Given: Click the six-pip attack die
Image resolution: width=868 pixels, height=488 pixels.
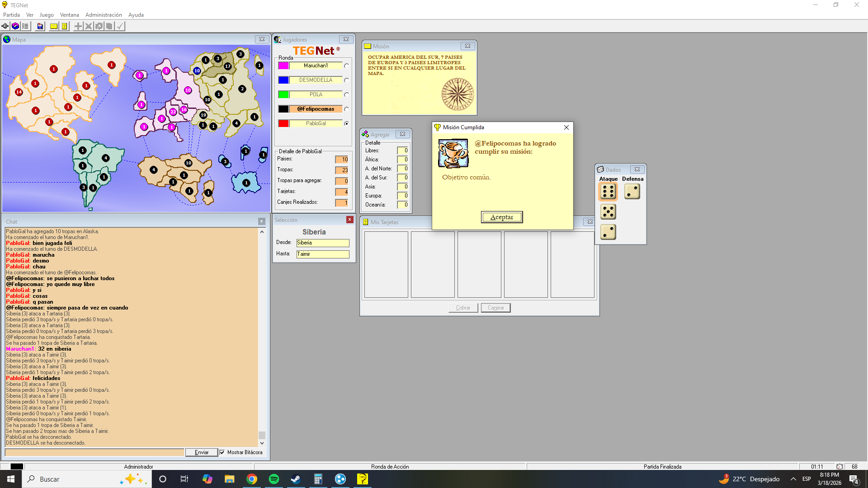Looking at the screenshot, I should click(x=608, y=192).
